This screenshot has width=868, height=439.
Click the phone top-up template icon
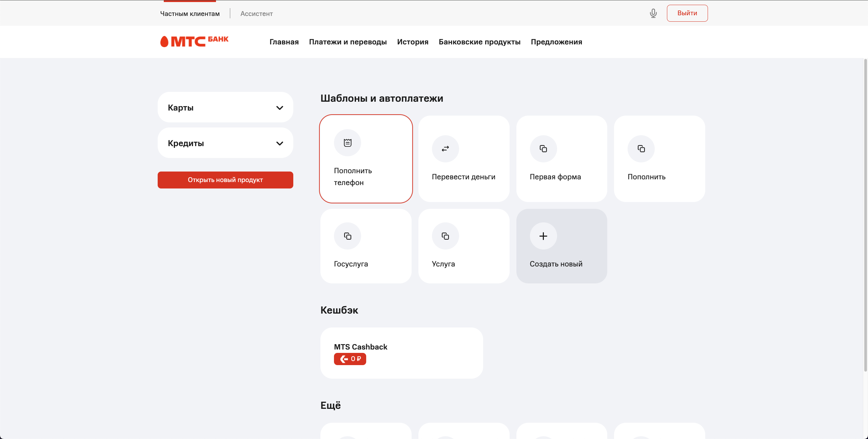click(x=348, y=143)
